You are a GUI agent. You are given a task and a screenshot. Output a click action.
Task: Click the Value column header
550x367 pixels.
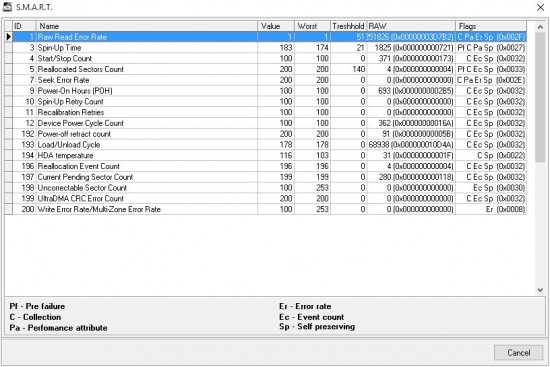point(276,26)
